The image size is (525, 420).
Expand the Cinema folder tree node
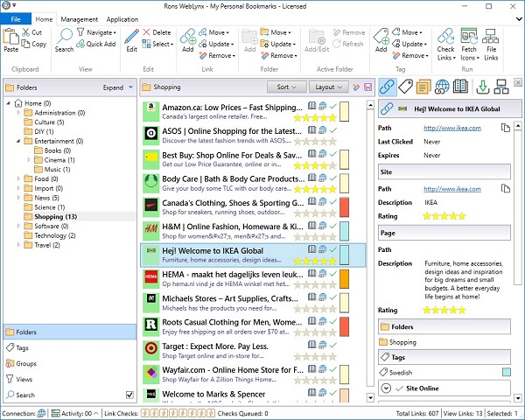(x=29, y=160)
